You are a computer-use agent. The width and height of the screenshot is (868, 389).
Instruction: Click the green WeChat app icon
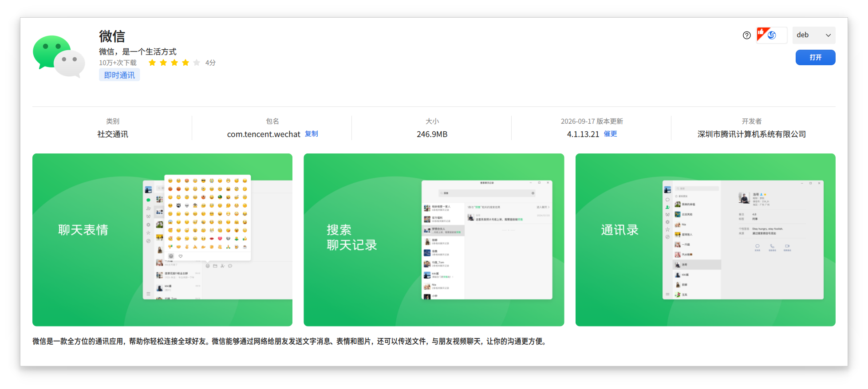click(59, 56)
